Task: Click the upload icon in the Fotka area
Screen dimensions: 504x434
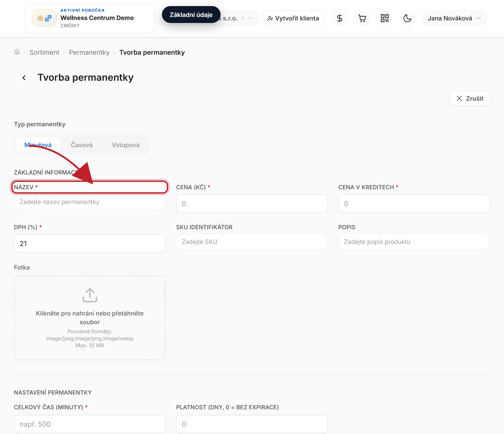Action: (x=90, y=295)
